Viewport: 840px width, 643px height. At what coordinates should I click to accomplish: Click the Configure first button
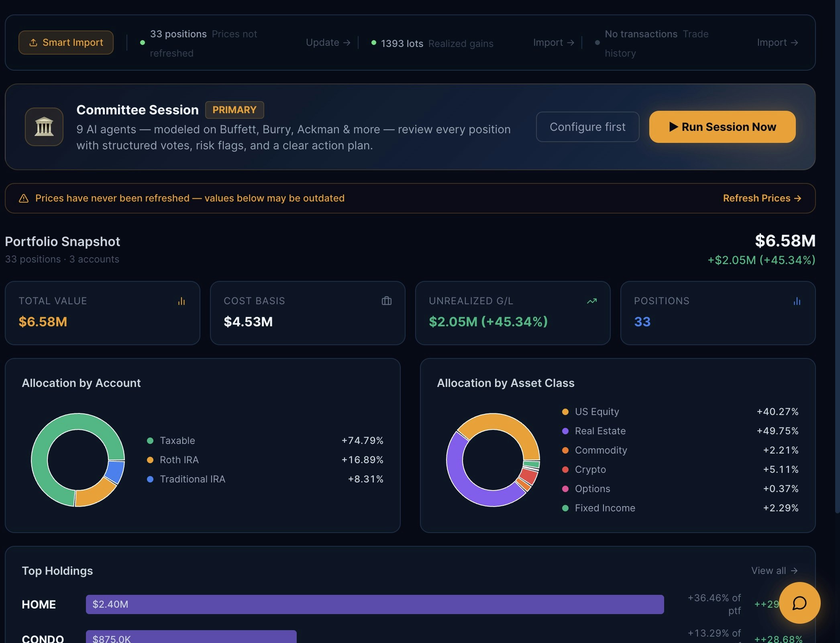[x=587, y=127]
